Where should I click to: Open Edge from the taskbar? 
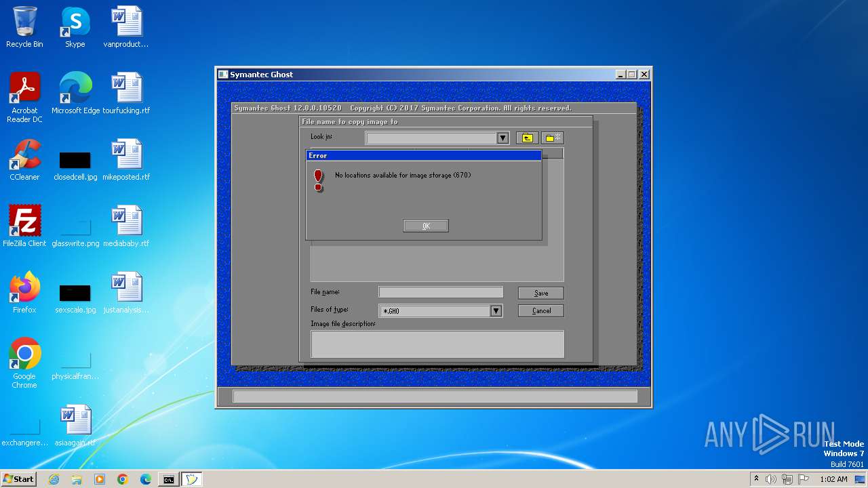[x=146, y=479]
